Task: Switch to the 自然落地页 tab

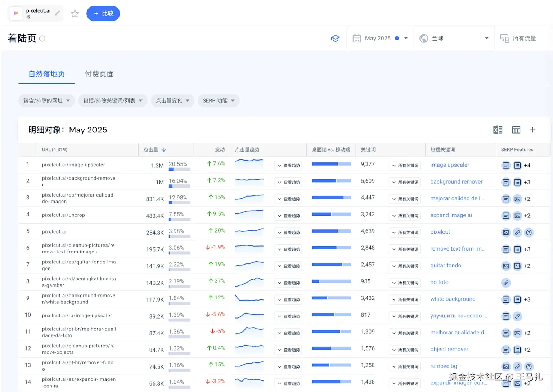Action: click(46, 74)
